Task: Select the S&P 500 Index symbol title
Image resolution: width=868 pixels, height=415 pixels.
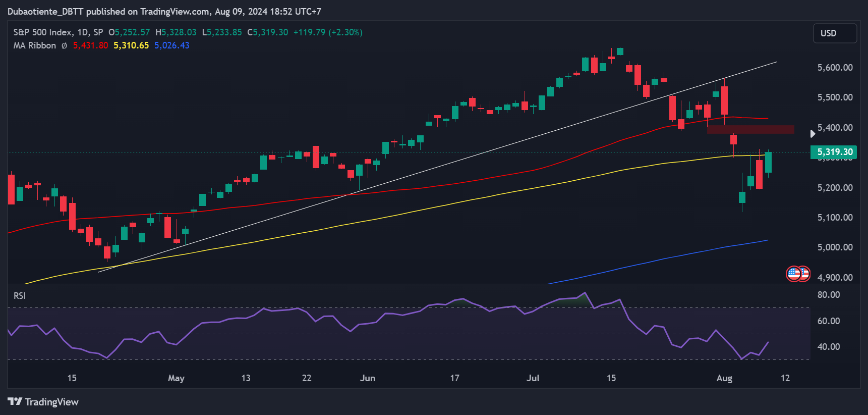Action: (43, 32)
